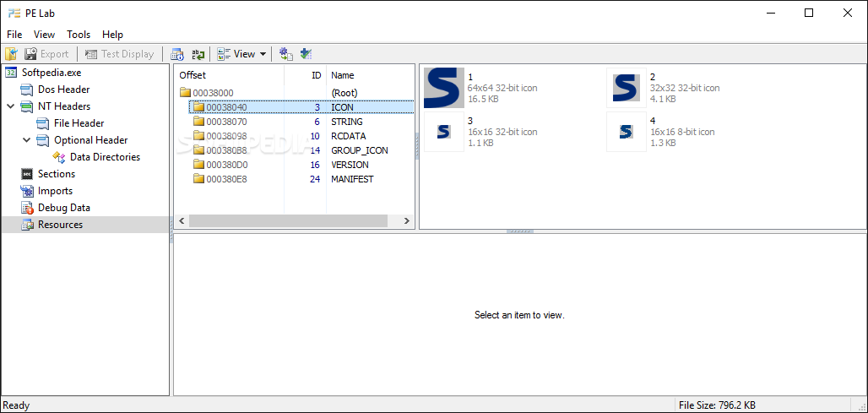Open Sections in navigation tree

tap(57, 174)
